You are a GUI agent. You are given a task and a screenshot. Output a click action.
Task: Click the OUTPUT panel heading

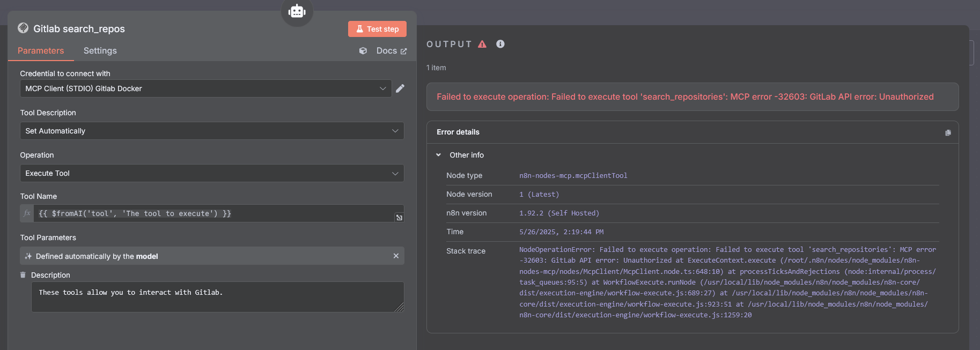pos(449,44)
